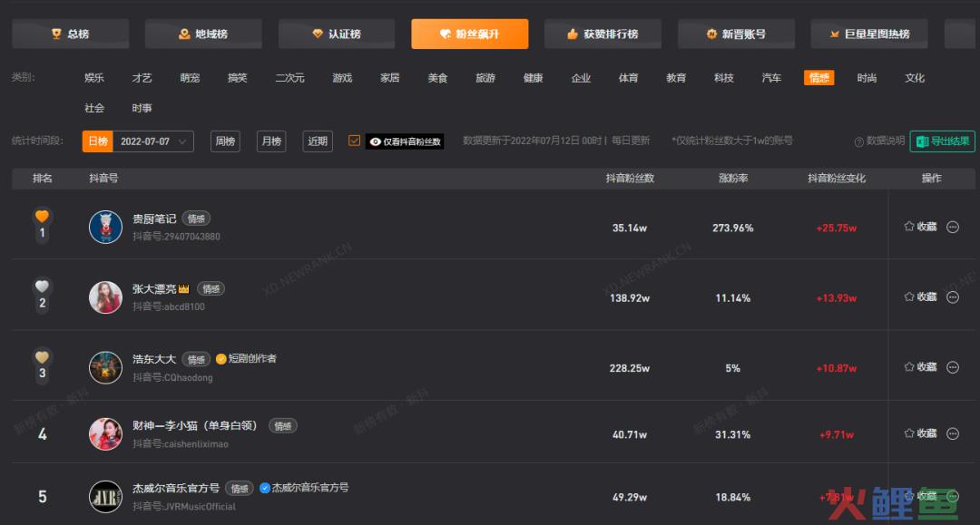Filter by the 游戏 category
The image size is (980, 525).
pyautogui.click(x=342, y=78)
